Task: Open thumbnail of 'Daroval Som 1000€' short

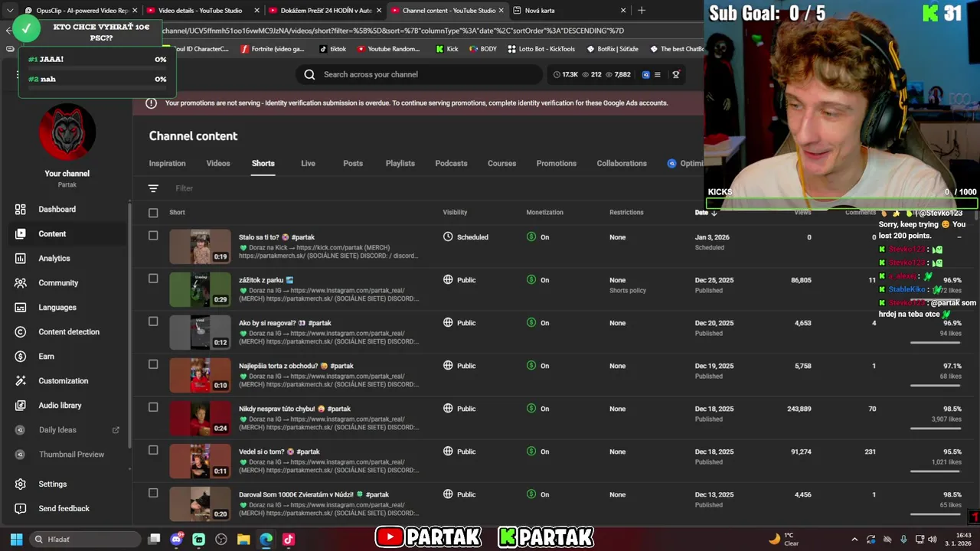Action: point(200,504)
